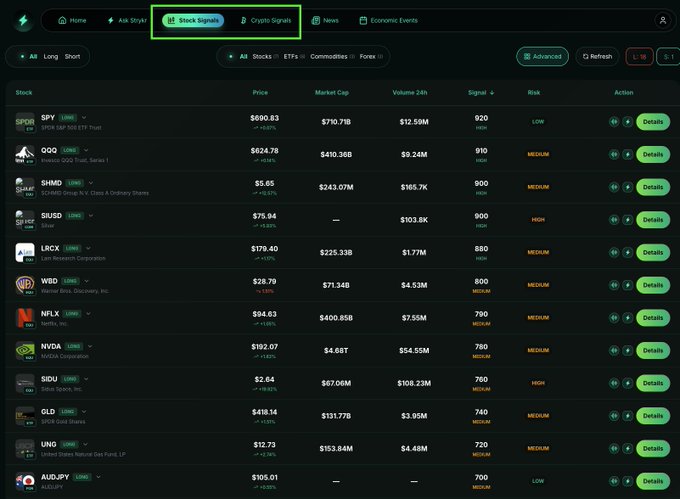Click the lightning bolt action icon for SPY
The height and width of the screenshot is (499, 680).
pyautogui.click(x=627, y=122)
